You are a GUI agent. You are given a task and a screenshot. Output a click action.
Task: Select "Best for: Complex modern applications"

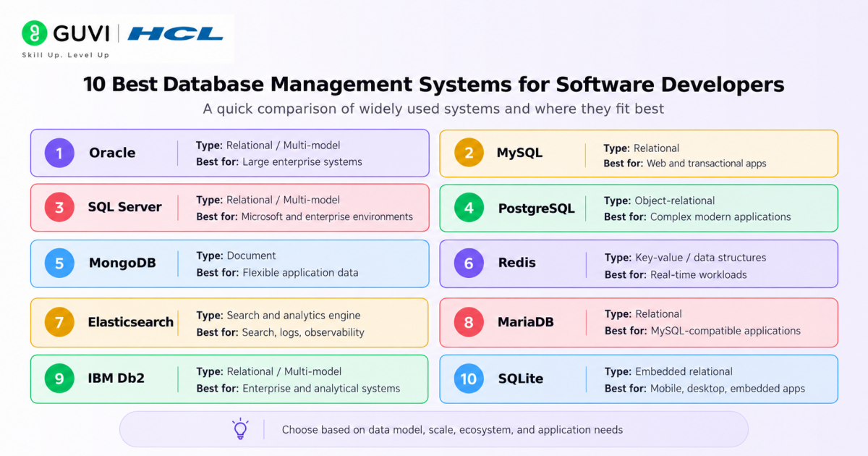(697, 217)
